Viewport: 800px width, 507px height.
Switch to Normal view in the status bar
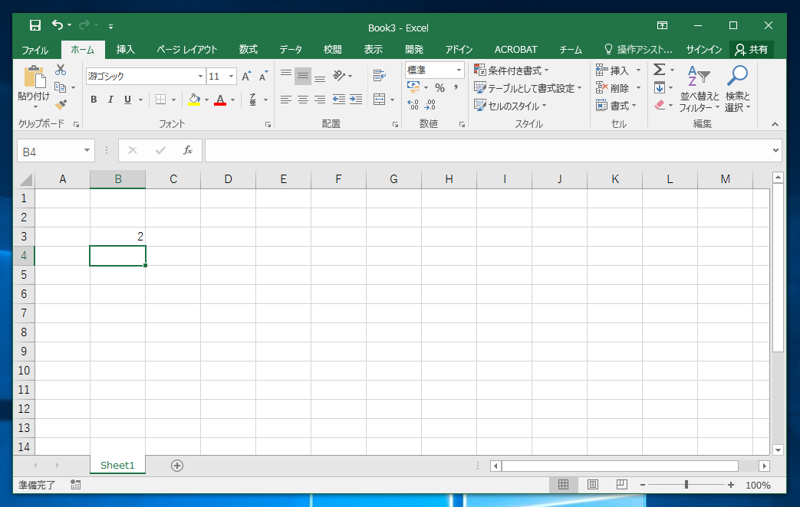click(563, 485)
